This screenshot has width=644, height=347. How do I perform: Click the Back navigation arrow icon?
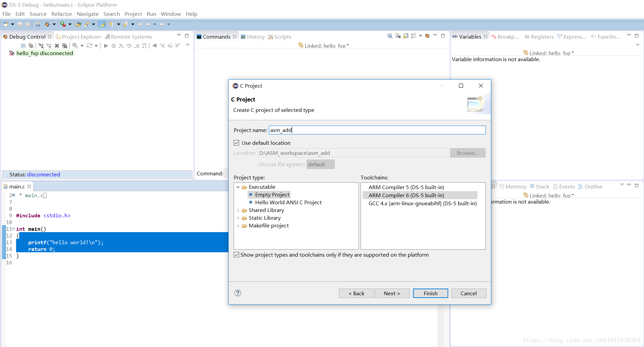click(148, 24)
